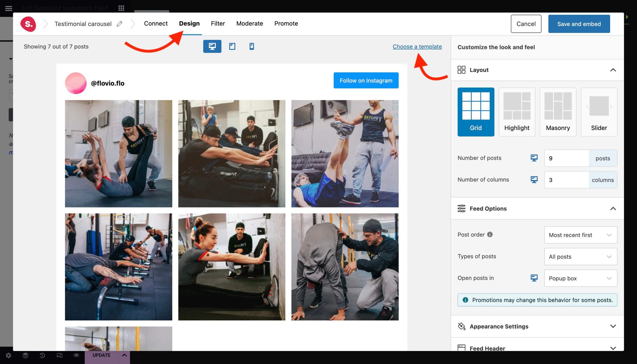The height and width of the screenshot is (364, 637).
Task: Open the parallette bars group stretch photo
Action: (118, 267)
